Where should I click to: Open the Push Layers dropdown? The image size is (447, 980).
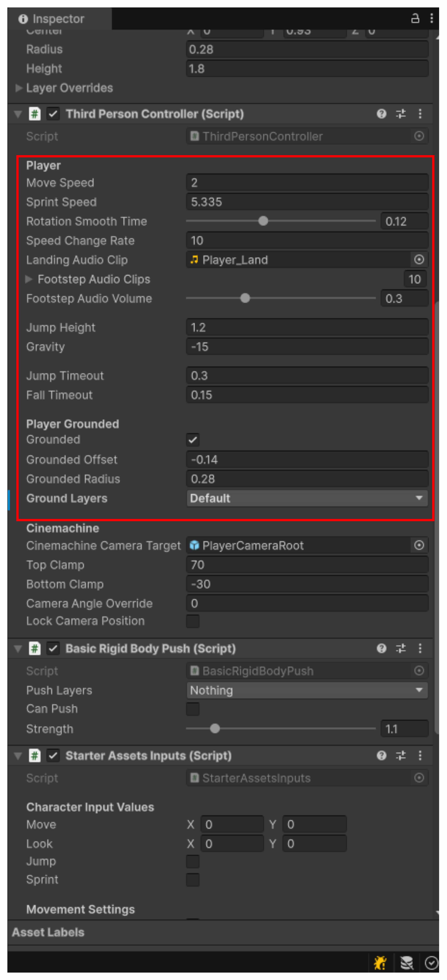pyautogui.click(x=307, y=690)
